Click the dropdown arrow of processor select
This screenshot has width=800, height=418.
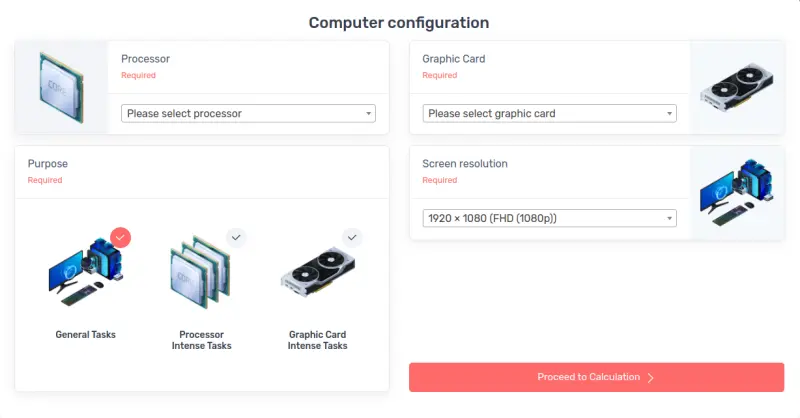(x=368, y=113)
